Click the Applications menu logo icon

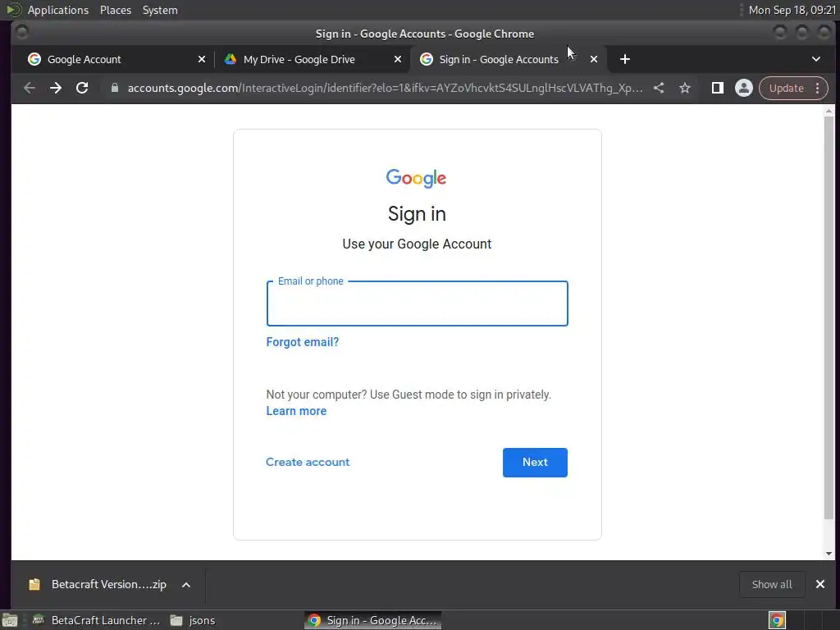tap(13, 10)
